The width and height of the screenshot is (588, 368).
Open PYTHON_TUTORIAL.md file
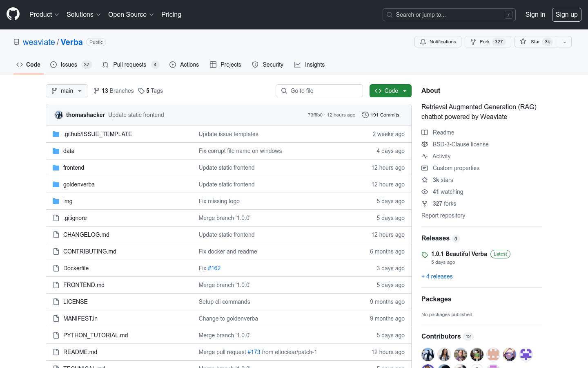point(96,335)
